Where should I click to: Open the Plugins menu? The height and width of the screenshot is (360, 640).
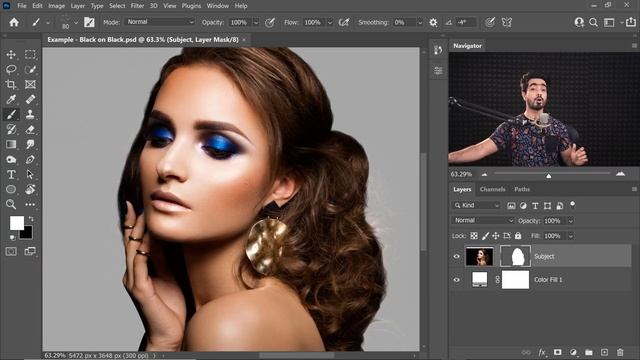[191, 6]
